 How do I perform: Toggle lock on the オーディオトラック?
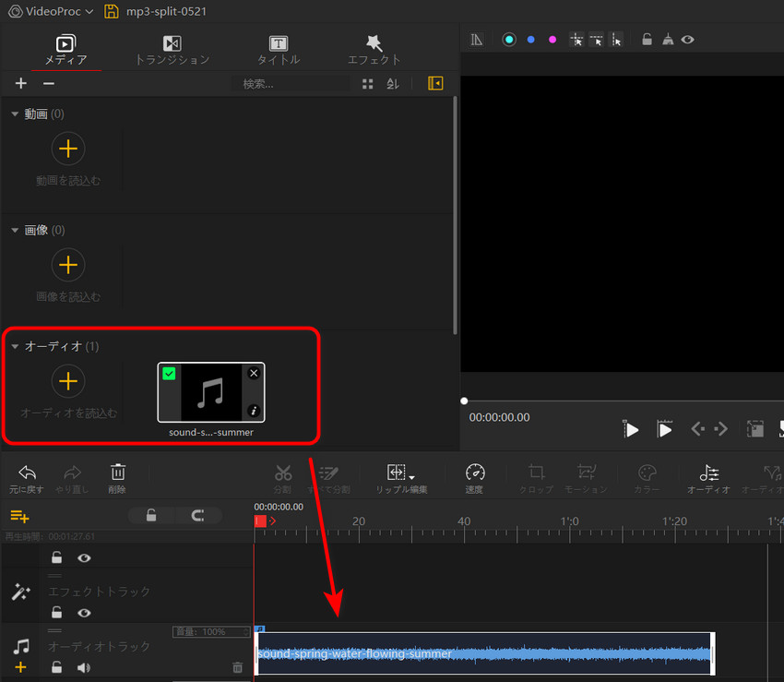pyautogui.click(x=56, y=667)
